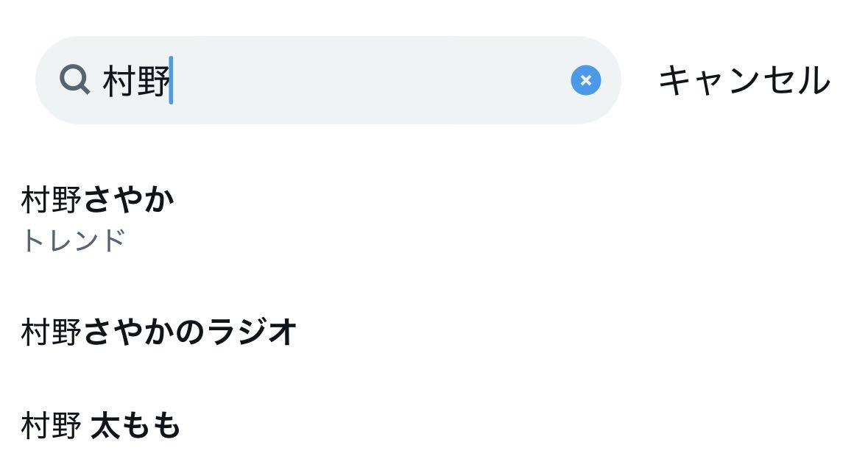This screenshot has width=868, height=470.
Task: Click the search glass left of 村野
Action: pos(74,79)
